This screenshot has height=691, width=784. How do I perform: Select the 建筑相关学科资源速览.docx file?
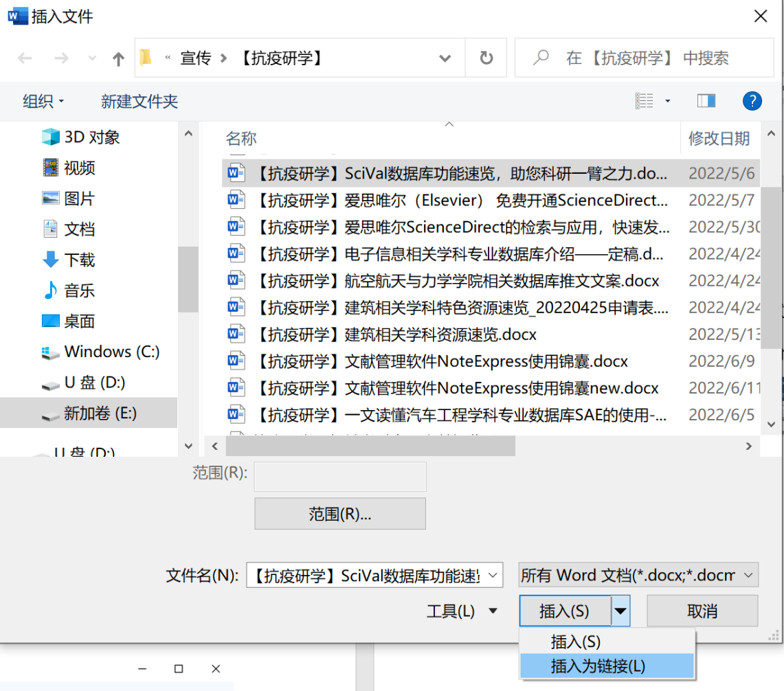tap(440, 335)
